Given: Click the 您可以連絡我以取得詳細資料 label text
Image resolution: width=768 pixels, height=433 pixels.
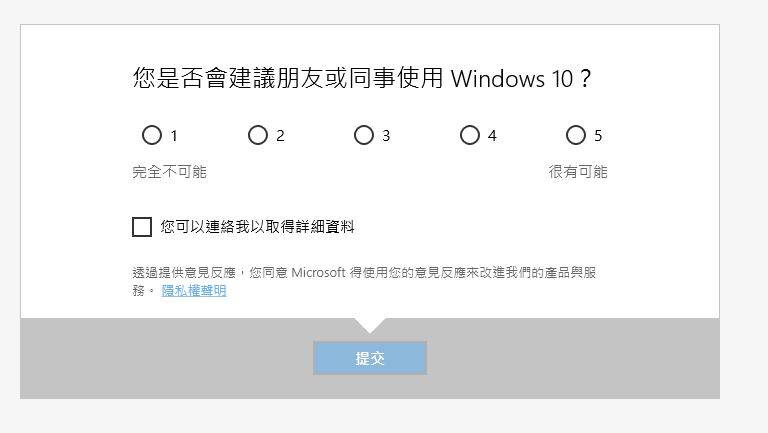Looking at the screenshot, I should tap(257, 227).
